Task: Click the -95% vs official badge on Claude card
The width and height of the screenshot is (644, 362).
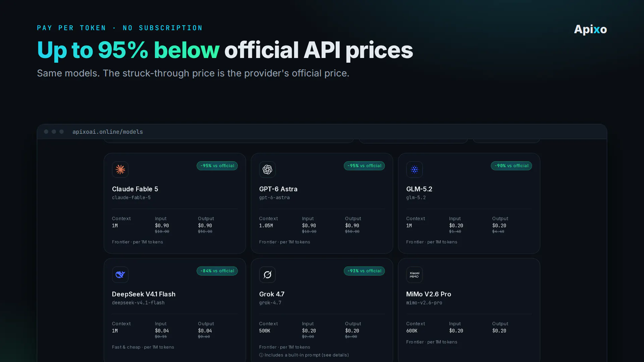Action: (217, 166)
